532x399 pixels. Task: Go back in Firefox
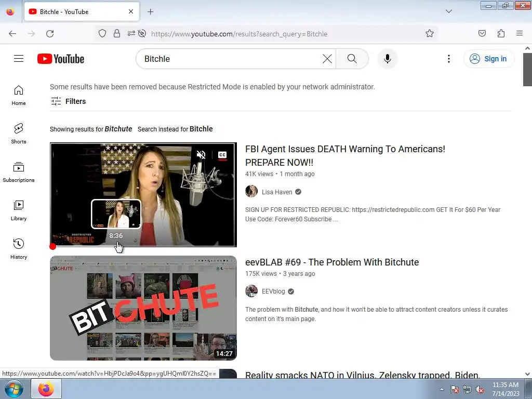(12, 34)
